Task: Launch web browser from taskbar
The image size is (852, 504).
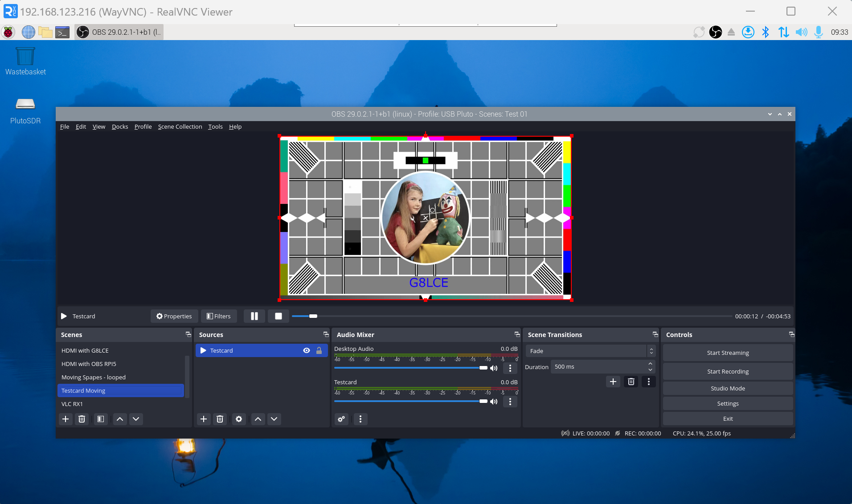Action: click(x=29, y=32)
